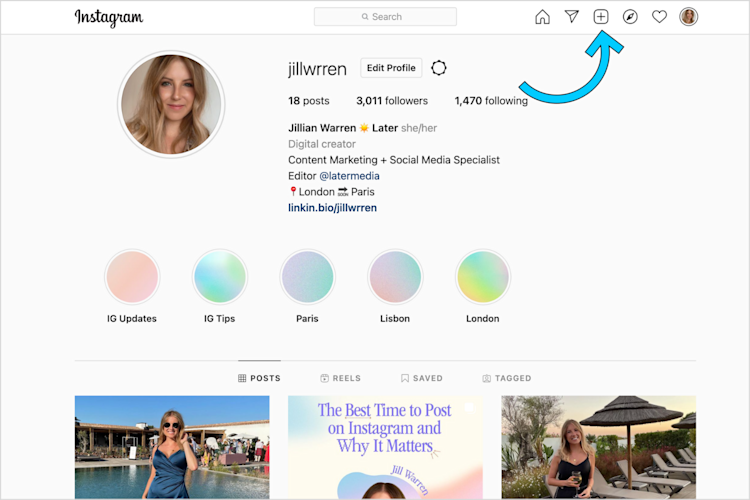
Task: Open the profile avatar menu in header
Action: coord(688,17)
